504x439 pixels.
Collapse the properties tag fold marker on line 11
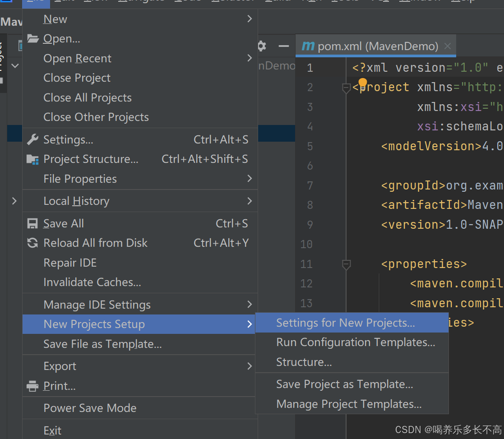346,264
